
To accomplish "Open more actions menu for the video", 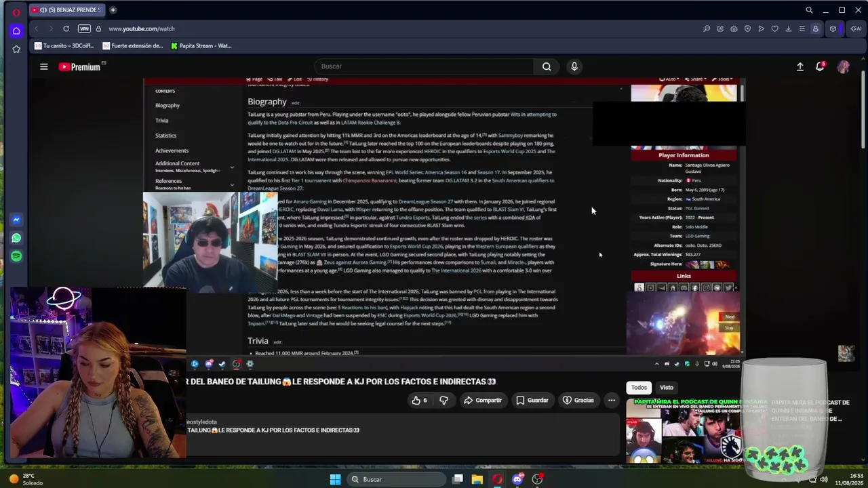I will (612, 401).
